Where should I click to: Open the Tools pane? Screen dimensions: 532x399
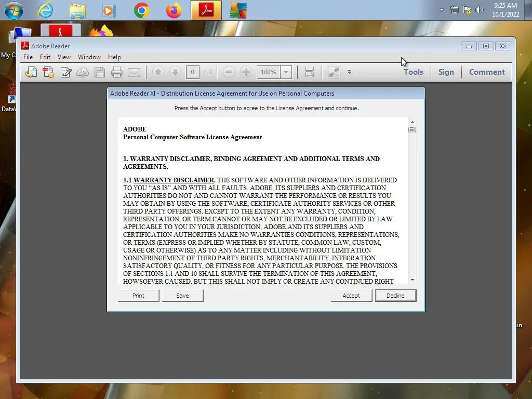(x=413, y=72)
